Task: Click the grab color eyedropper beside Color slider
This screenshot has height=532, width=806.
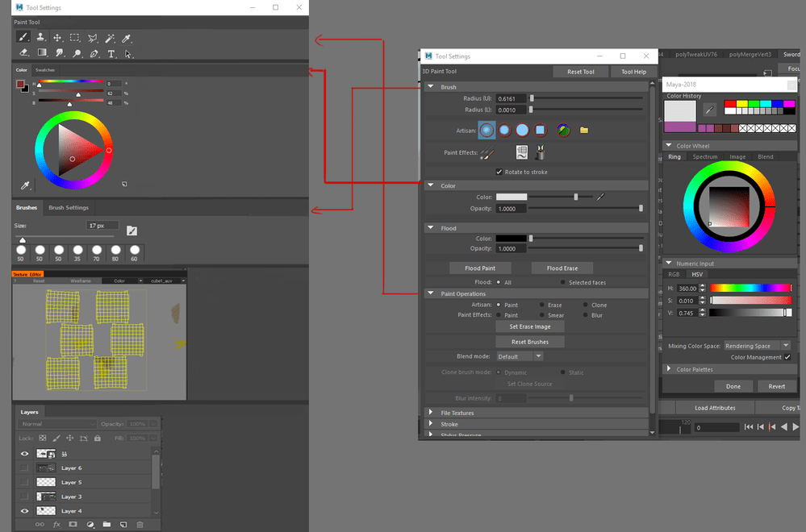Action: point(600,197)
